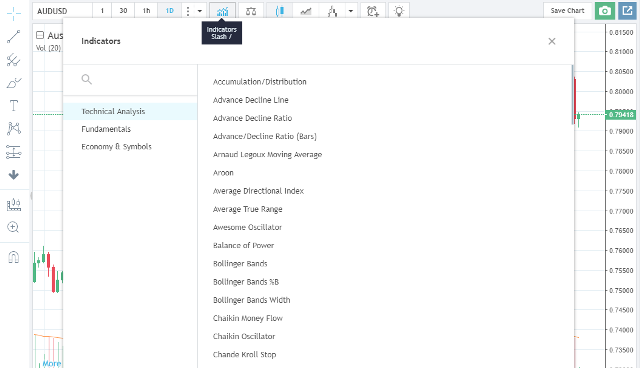Expand the chart style dropdown arrow
The height and width of the screenshot is (368, 640).
(351, 11)
